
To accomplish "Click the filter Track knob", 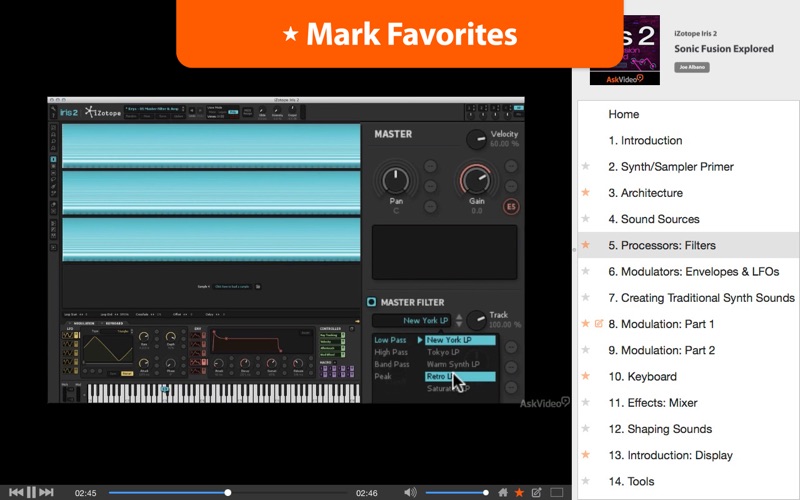I will pyautogui.click(x=477, y=320).
